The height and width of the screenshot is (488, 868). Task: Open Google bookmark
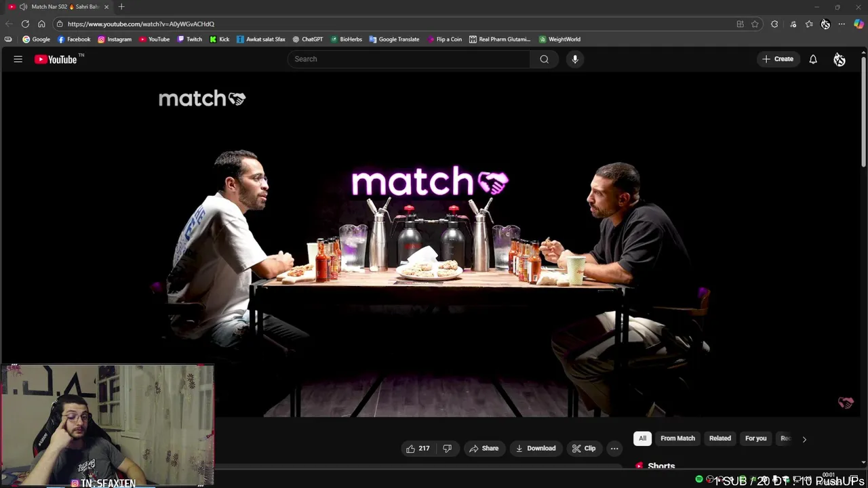click(37, 39)
